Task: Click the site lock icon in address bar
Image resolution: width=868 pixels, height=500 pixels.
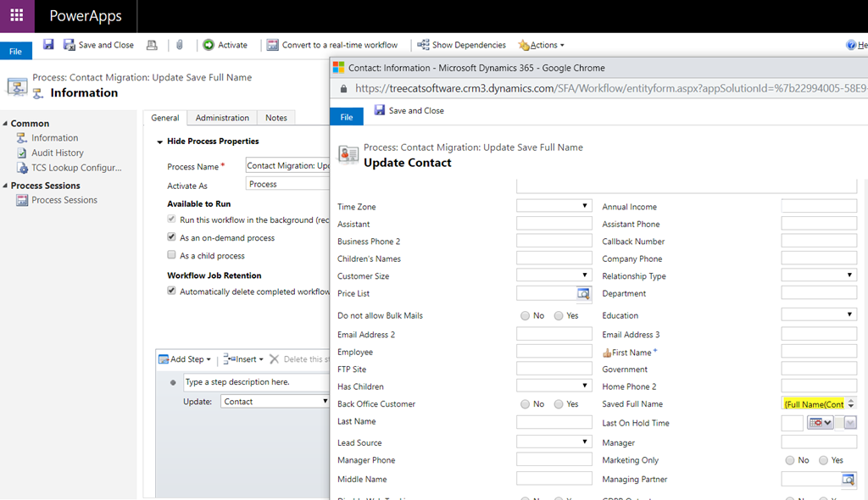Action: pos(344,89)
